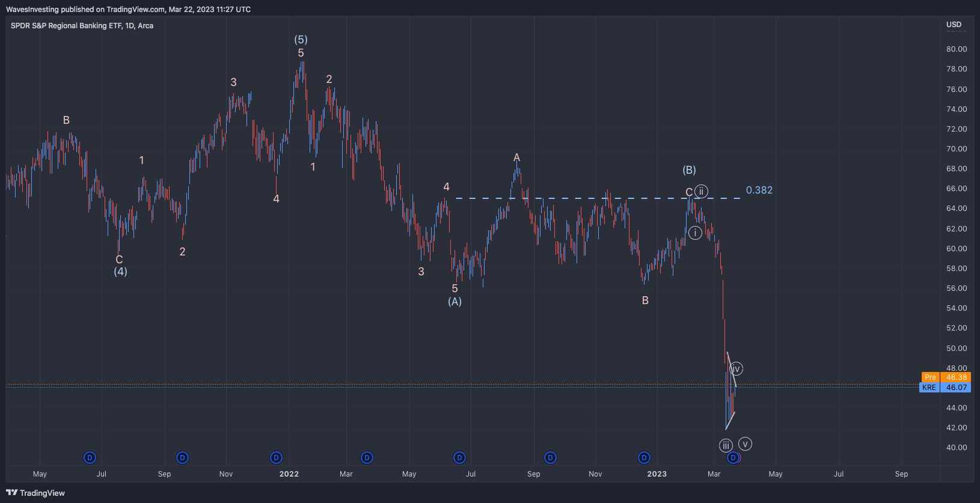
Task: Click the 2022 label on time axis
Action: coord(289,474)
